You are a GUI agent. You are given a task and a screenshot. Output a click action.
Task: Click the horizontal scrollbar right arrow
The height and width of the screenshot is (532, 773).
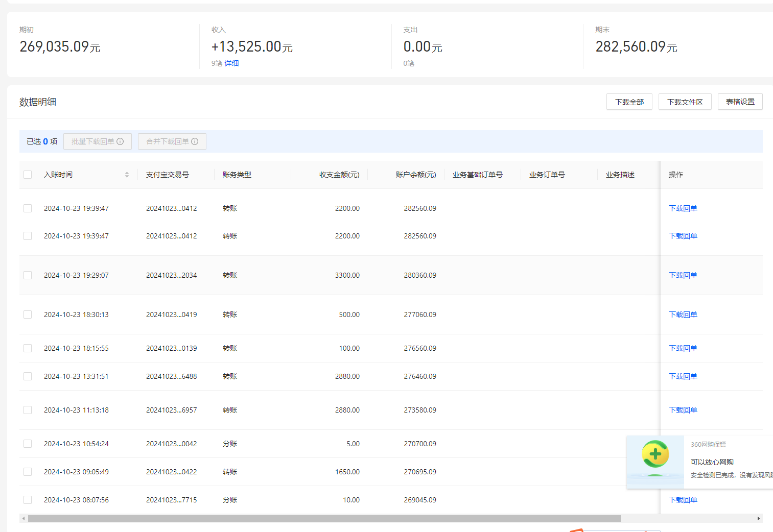pos(758,518)
